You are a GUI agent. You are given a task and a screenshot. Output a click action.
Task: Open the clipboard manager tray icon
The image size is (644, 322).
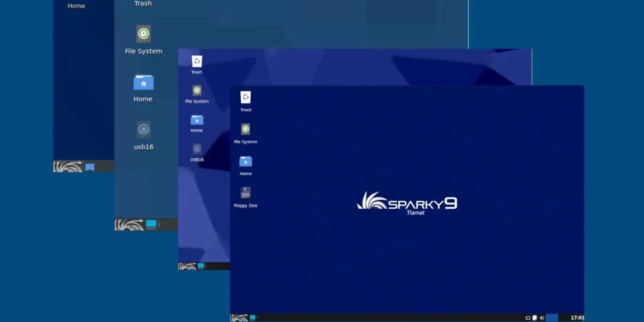coord(534,317)
